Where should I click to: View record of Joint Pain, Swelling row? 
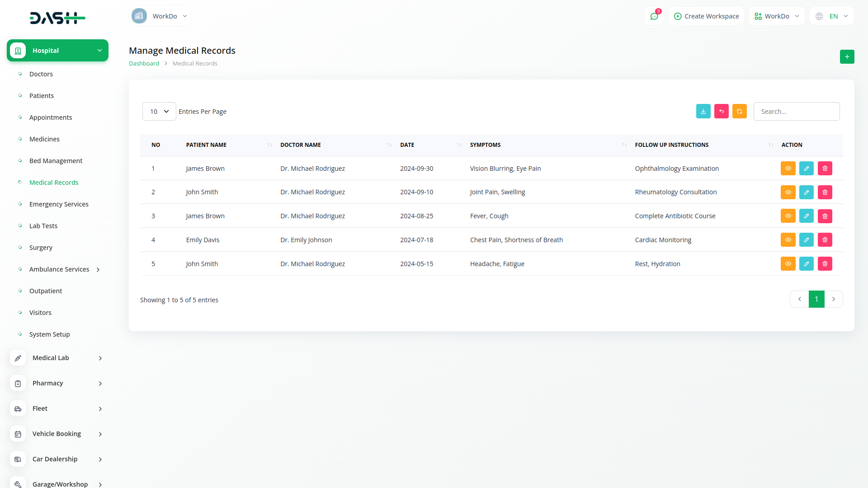788,192
